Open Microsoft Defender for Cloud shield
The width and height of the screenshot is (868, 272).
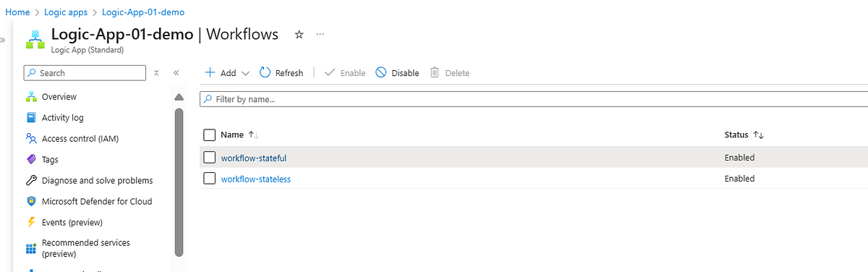pyautogui.click(x=31, y=202)
